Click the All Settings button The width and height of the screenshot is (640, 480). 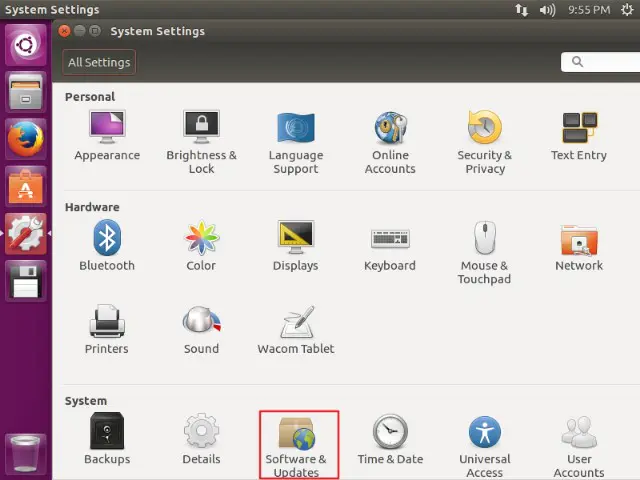click(x=98, y=63)
